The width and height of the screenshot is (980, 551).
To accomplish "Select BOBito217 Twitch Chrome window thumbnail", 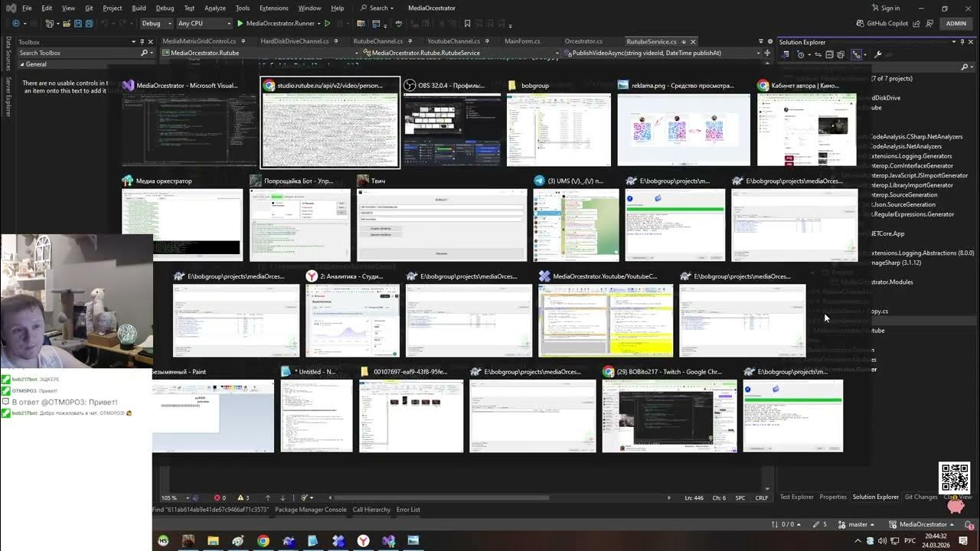I will pyautogui.click(x=670, y=411).
